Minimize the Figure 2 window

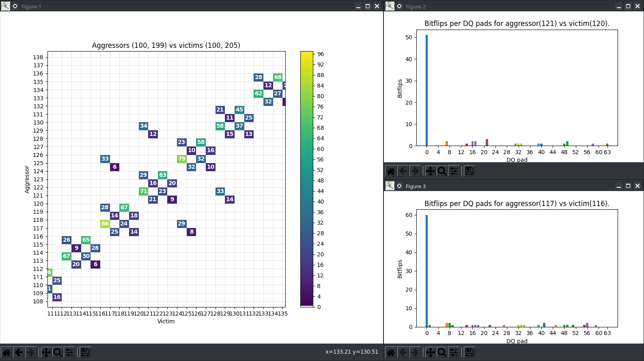(x=619, y=6)
